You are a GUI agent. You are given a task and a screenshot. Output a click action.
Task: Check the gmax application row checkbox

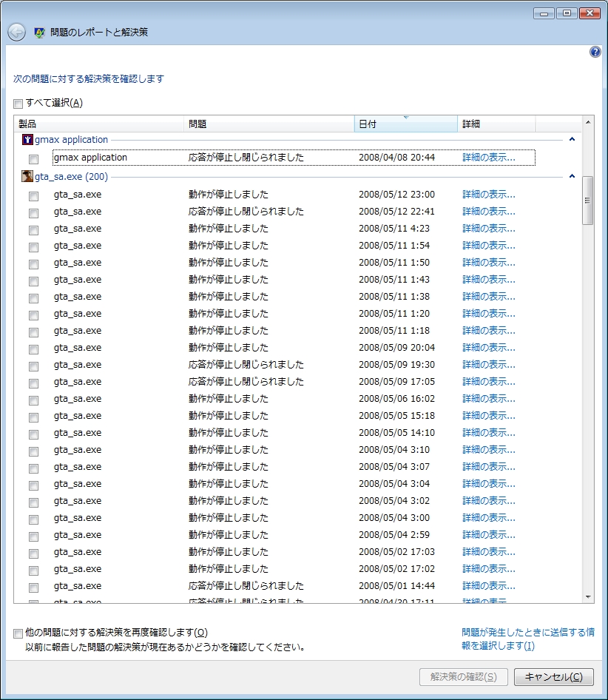click(x=33, y=159)
